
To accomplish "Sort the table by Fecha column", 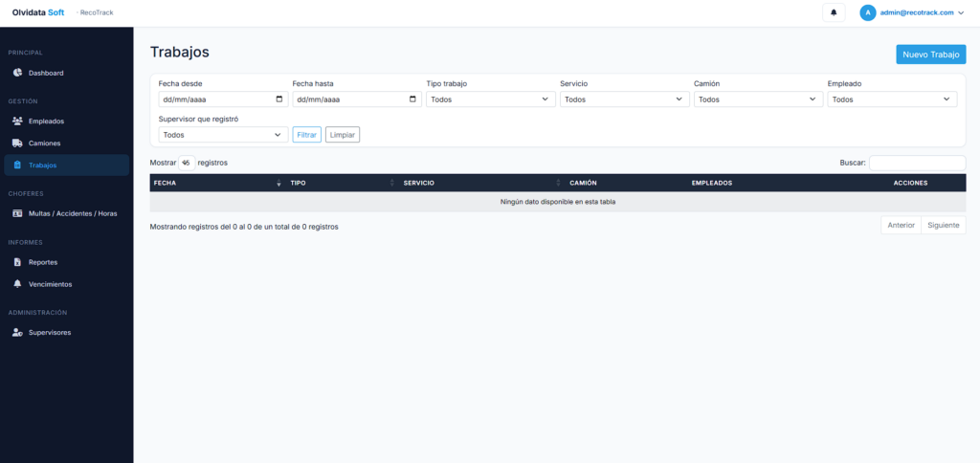I will (217, 183).
